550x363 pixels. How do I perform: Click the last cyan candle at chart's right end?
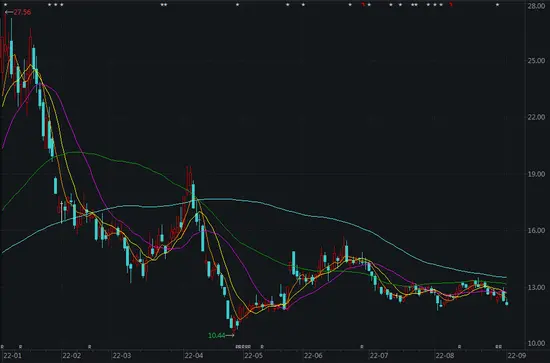click(507, 303)
